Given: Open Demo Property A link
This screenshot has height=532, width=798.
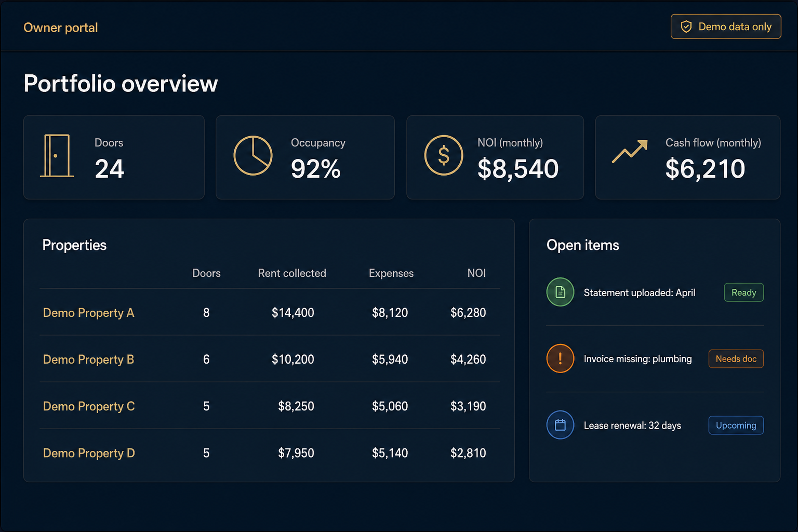Looking at the screenshot, I should [88, 313].
